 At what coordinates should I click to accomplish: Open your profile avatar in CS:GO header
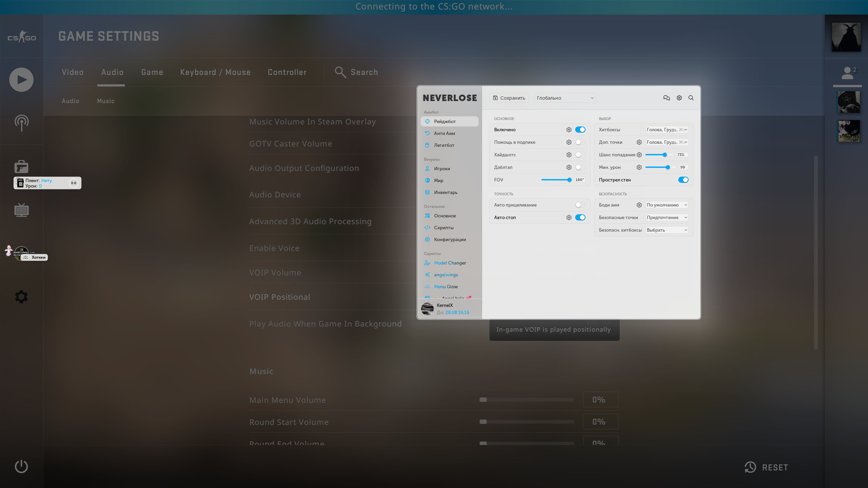point(846,37)
